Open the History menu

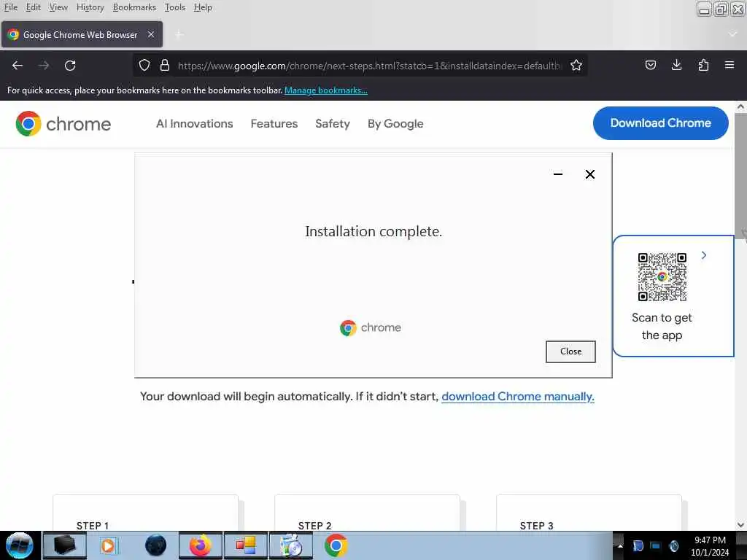pyautogui.click(x=90, y=7)
